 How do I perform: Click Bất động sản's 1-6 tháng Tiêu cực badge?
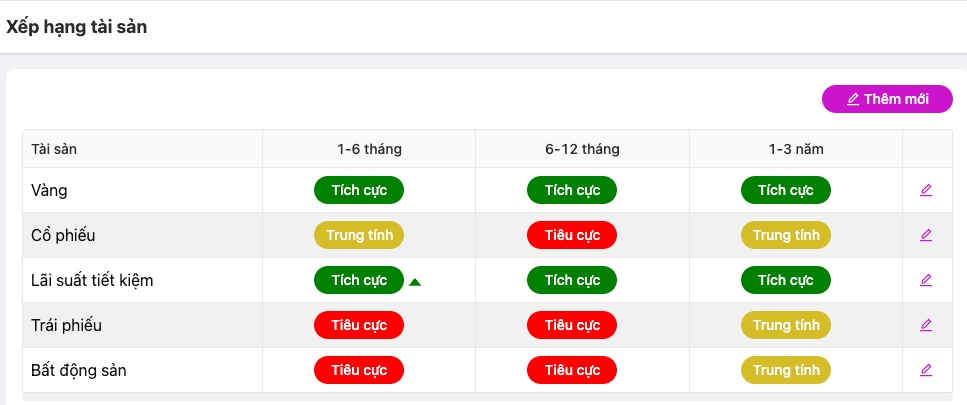pos(359,370)
